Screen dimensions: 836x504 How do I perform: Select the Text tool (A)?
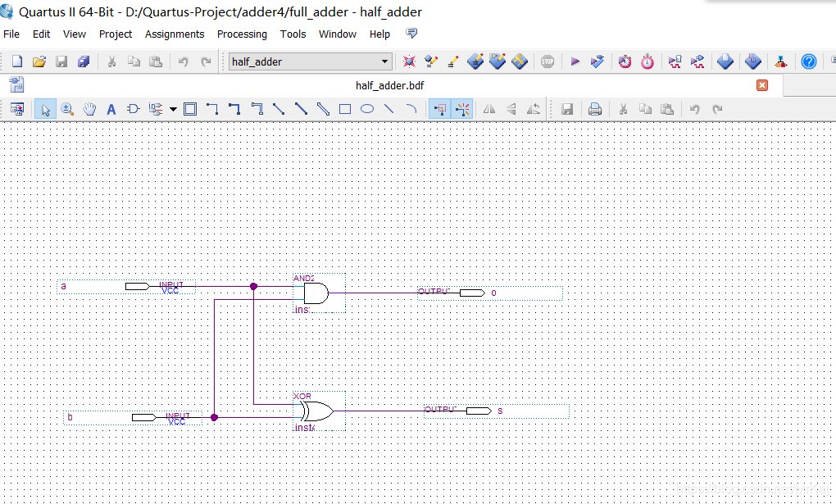tap(111, 109)
